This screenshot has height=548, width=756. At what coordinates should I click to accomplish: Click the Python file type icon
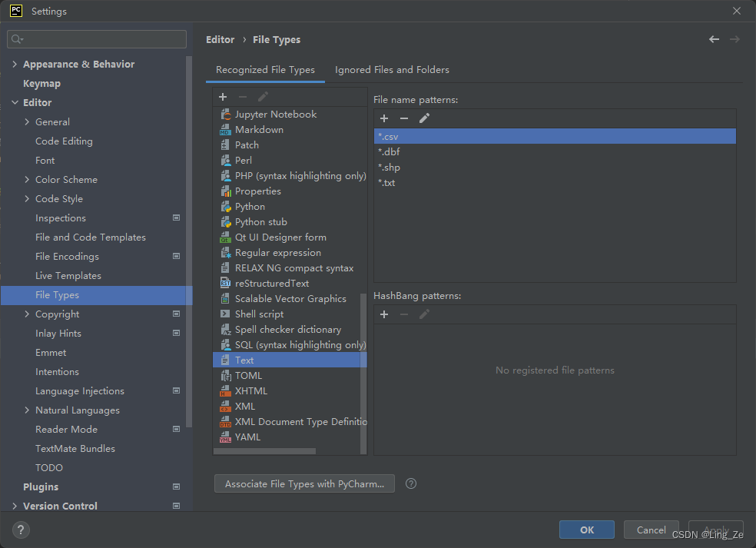coord(225,207)
